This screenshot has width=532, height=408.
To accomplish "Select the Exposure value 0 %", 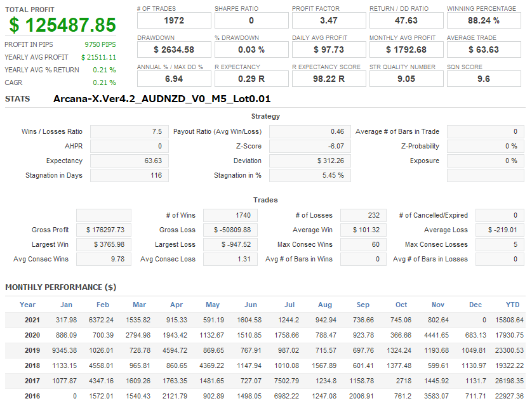I will [486, 161].
